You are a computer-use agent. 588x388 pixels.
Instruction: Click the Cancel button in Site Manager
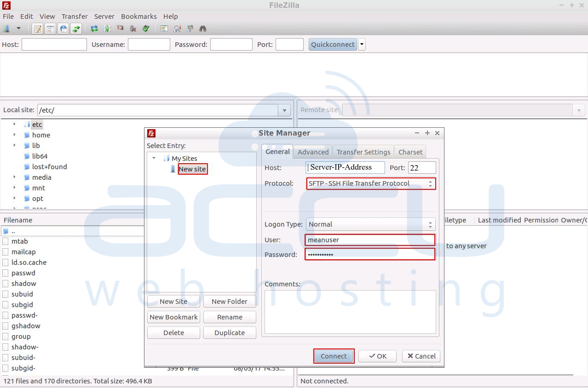pos(421,356)
